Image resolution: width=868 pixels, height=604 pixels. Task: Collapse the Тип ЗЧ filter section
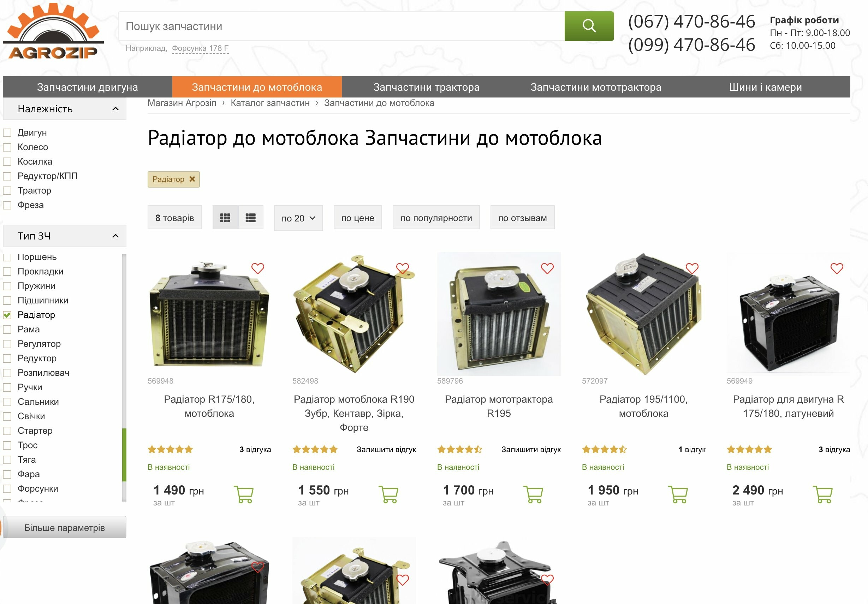click(116, 236)
